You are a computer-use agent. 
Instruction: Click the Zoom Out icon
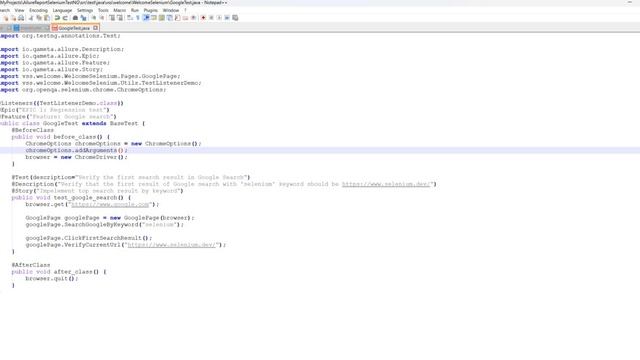102,18
